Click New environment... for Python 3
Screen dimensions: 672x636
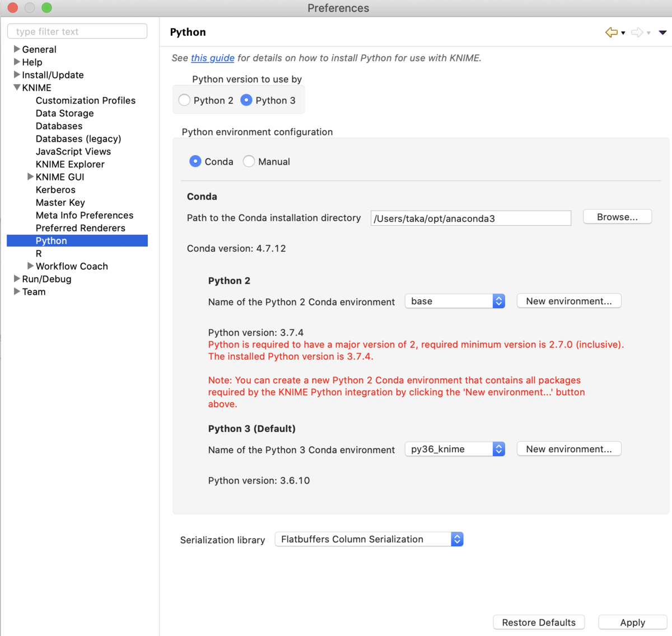569,449
